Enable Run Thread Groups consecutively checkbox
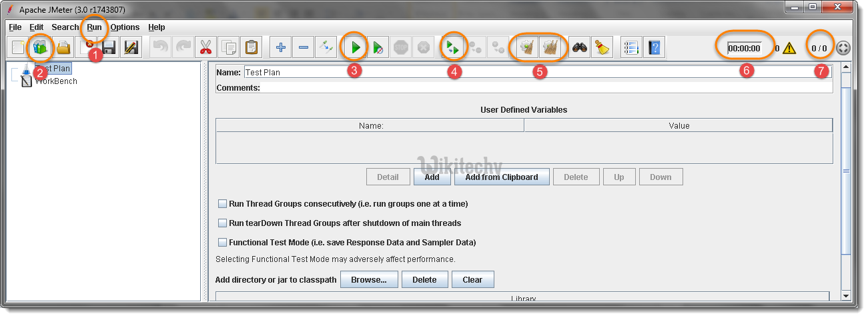This screenshot has height=318, width=868. pyautogui.click(x=223, y=203)
